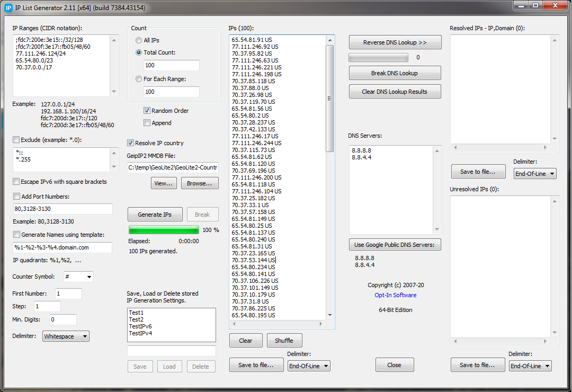Click the Total Count input field
The image size is (572, 392).
click(x=171, y=65)
